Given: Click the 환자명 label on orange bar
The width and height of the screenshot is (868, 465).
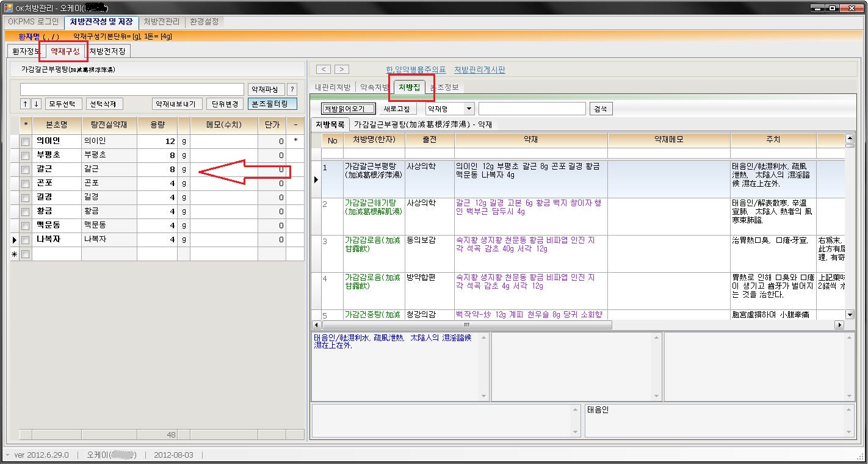Looking at the screenshot, I should click(29, 37).
